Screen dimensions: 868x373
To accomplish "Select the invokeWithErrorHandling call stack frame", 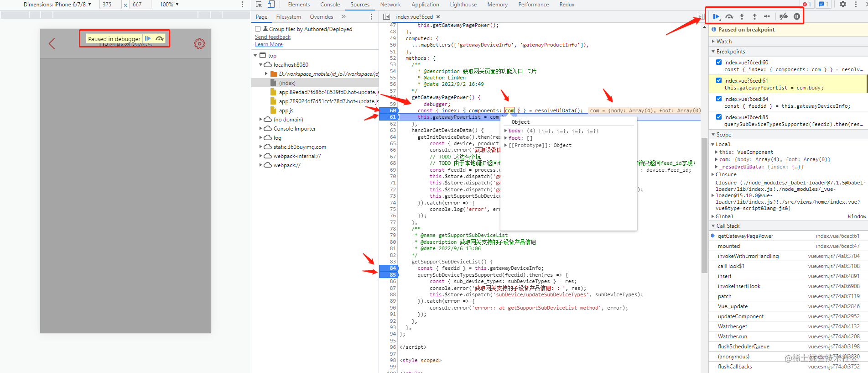I will coord(788,256).
